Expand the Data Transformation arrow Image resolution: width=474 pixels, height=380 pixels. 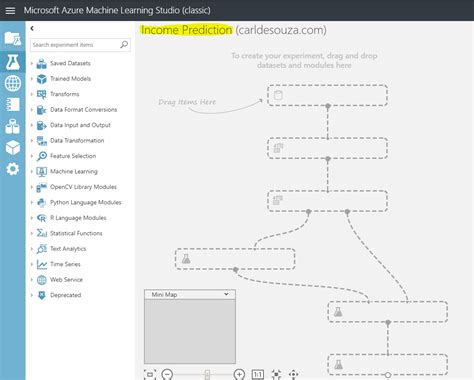tap(32, 141)
